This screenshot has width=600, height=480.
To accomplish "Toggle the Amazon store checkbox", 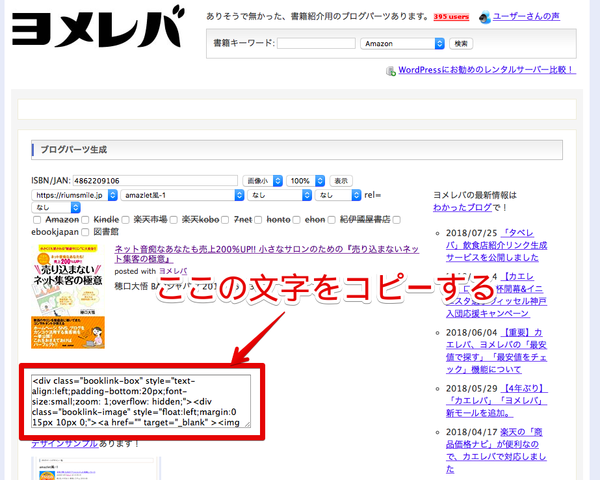I will [x=37, y=220].
